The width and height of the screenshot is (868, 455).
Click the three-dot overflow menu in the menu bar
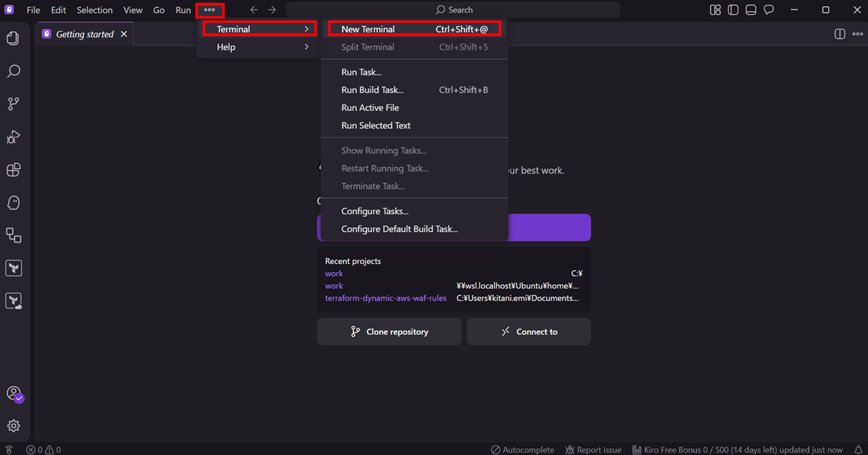click(x=210, y=10)
